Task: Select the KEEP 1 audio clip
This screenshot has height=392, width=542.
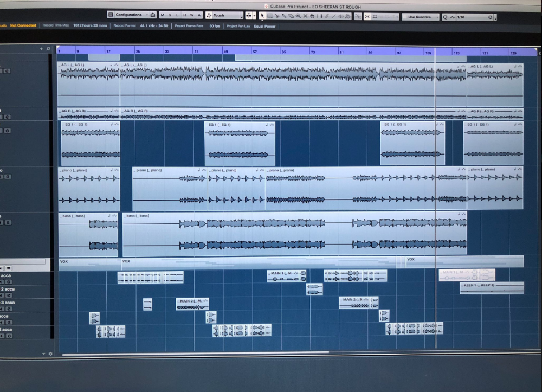Action: tap(492, 287)
